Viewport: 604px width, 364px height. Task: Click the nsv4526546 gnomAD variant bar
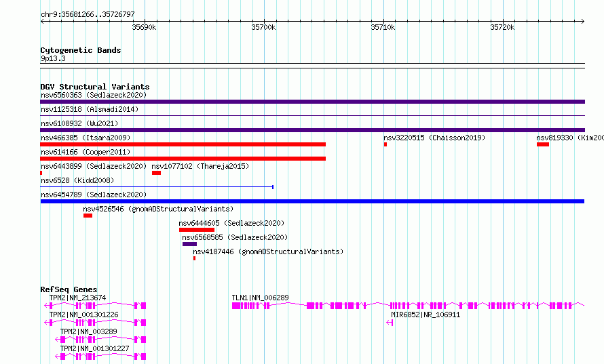pos(88,216)
